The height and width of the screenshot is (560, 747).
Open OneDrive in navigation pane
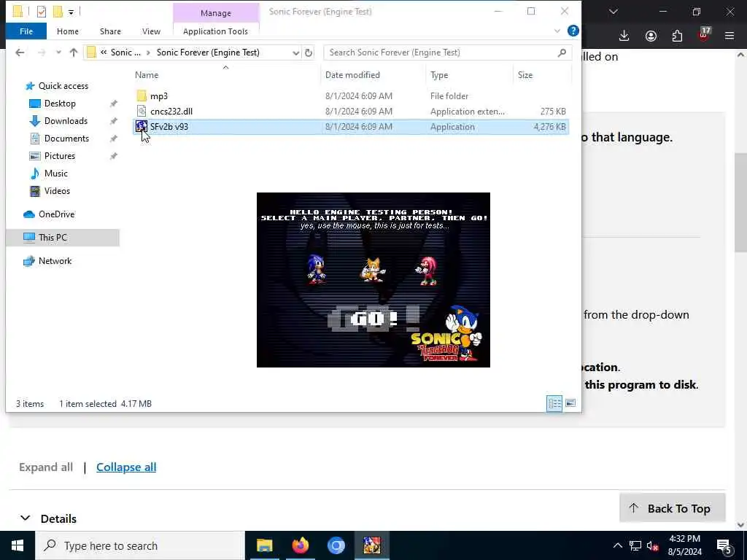click(x=56, y=214)
